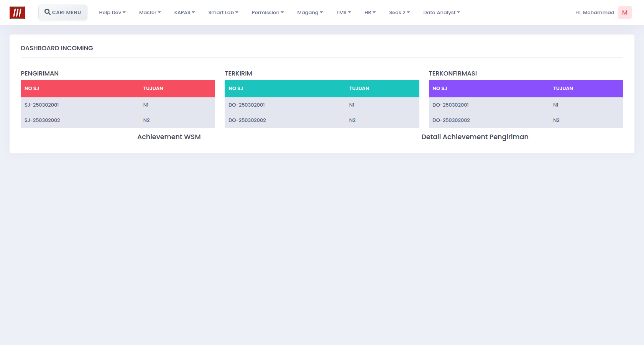Click the PENGIRIMAN section title
This screenshot has height=345, width=644.
(x=39, y=74)
